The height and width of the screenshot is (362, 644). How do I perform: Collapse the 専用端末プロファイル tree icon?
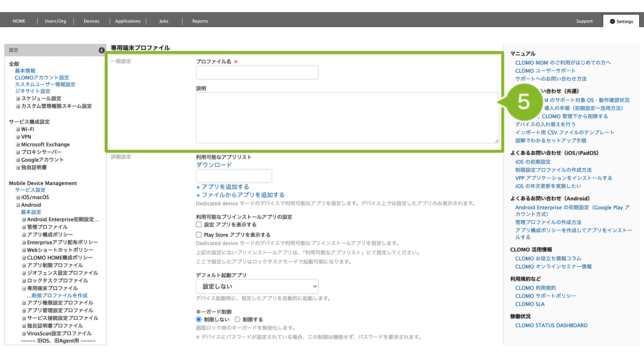point(24,289)
